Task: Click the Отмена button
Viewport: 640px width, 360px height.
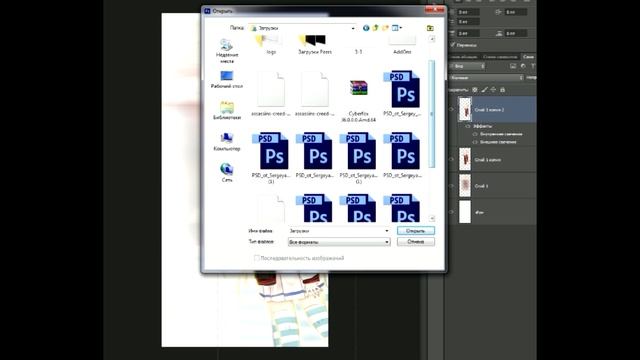Action: (416, 242)
